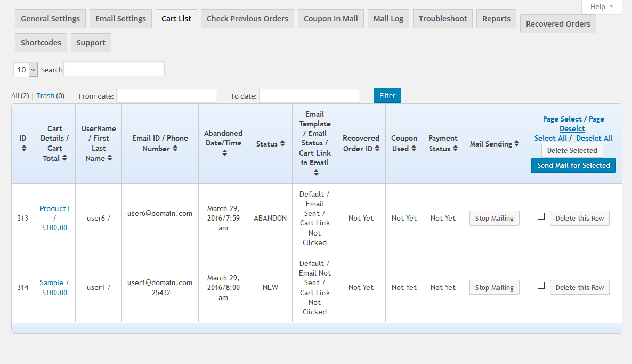Expand the Help dropdown
The image size is (632, 364).
pyautogui.click(x=602, y=7)
